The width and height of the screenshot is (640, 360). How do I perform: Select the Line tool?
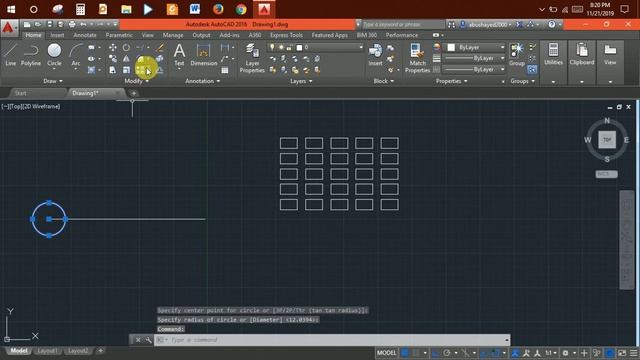tap(11, 55)
